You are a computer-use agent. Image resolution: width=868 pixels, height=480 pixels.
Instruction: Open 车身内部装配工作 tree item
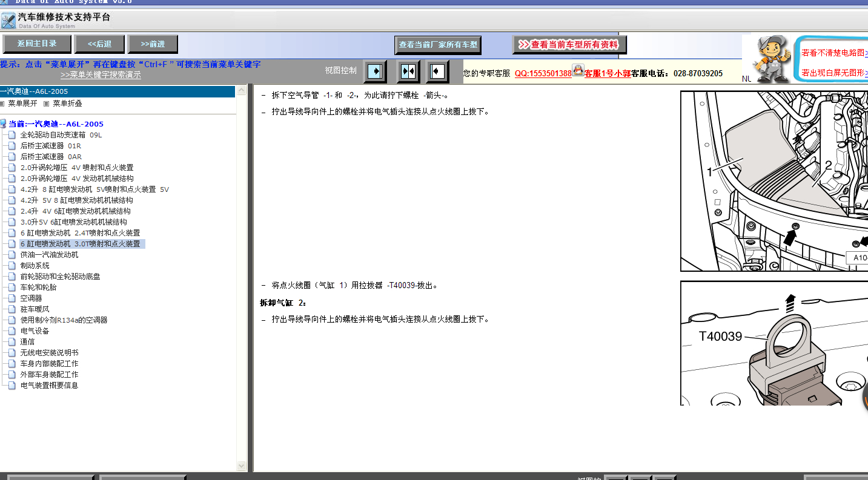click(x=49, y=364)
